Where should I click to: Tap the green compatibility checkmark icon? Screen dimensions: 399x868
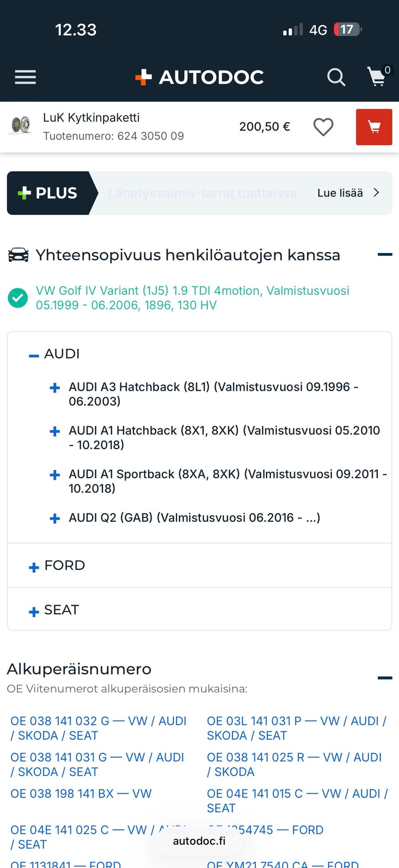[18, 298]
